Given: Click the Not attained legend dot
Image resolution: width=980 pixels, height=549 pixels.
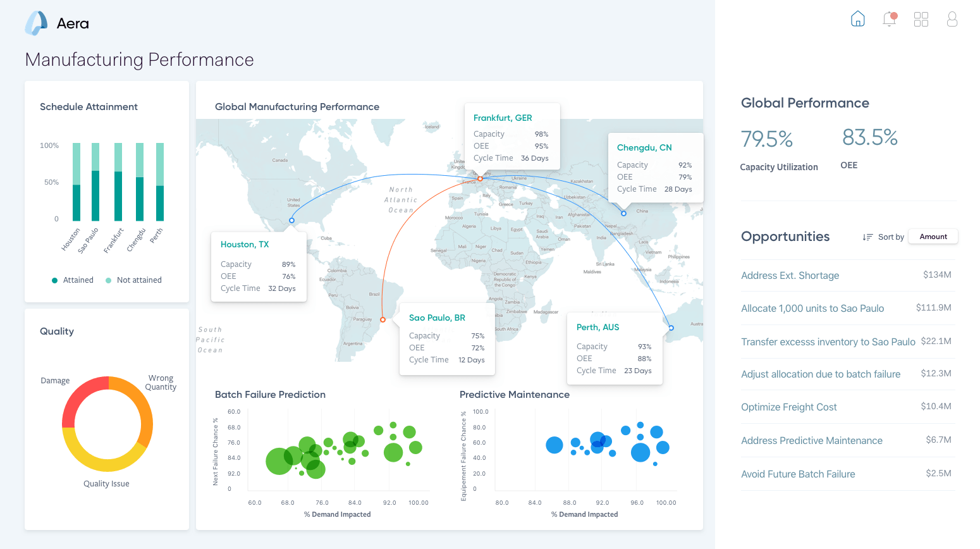Looking at the screenshot, I should 109,280.
